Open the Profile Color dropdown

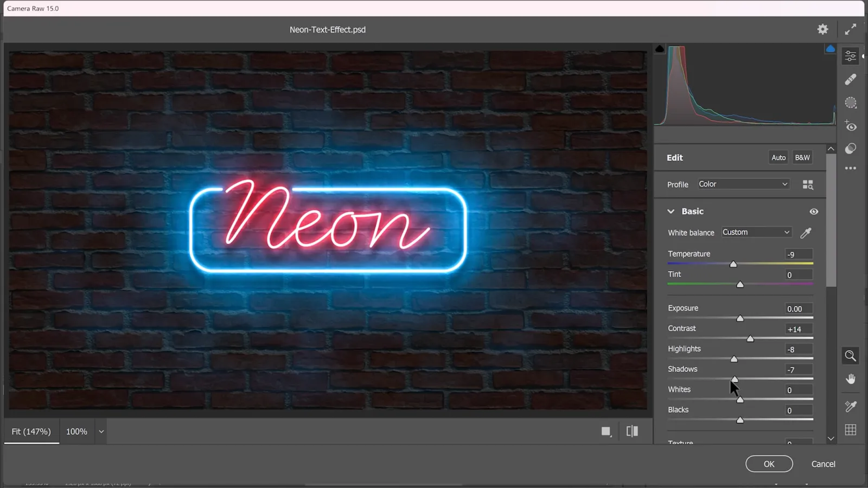(x=743, y=184)
